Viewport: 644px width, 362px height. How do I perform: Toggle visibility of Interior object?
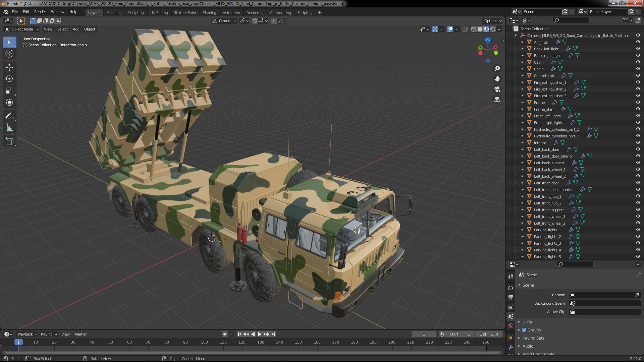tap(638, 143)
